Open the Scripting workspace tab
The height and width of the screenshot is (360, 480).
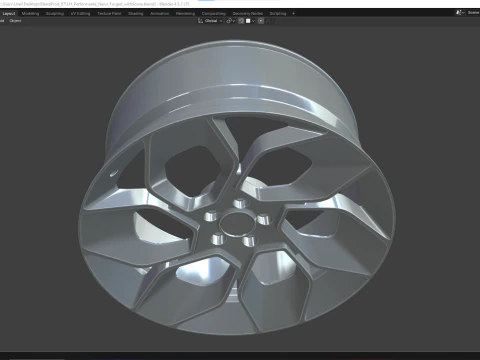(x=278, y=14)
